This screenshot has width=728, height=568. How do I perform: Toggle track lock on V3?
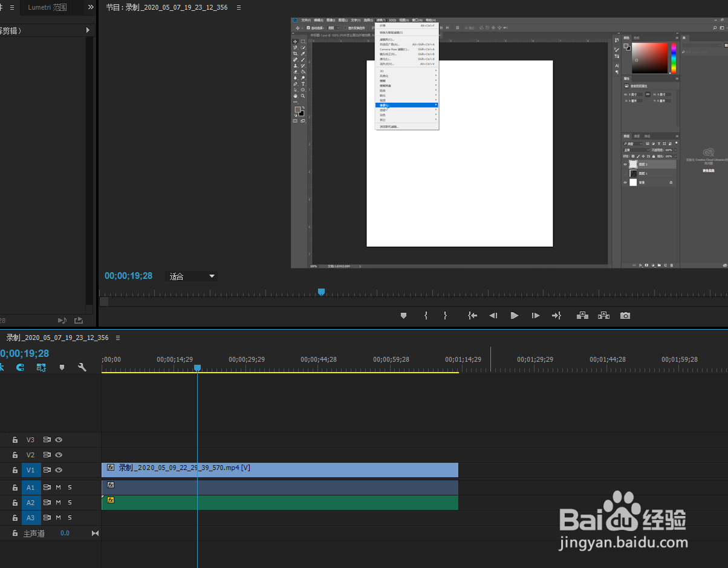(x=15, y=440)
